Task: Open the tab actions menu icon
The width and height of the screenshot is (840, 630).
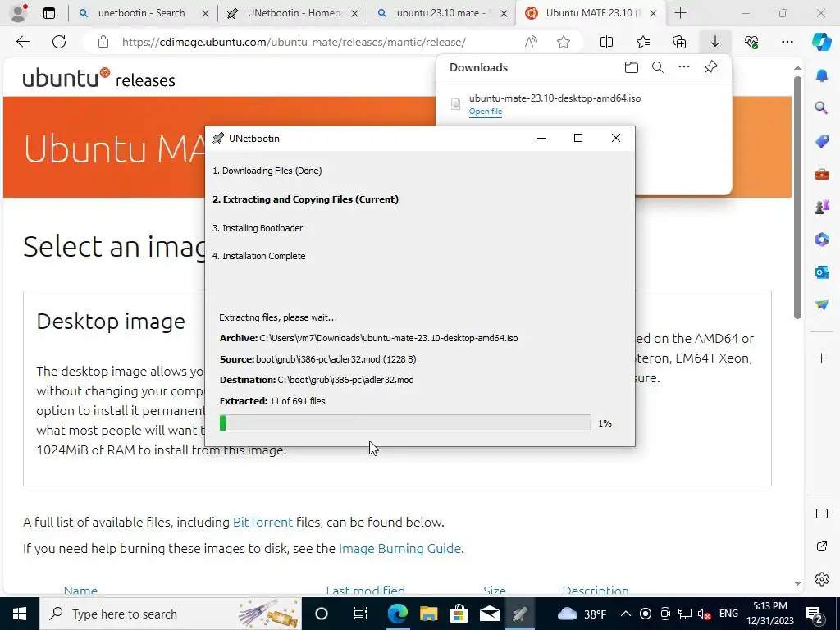Action: click(49, 13)
